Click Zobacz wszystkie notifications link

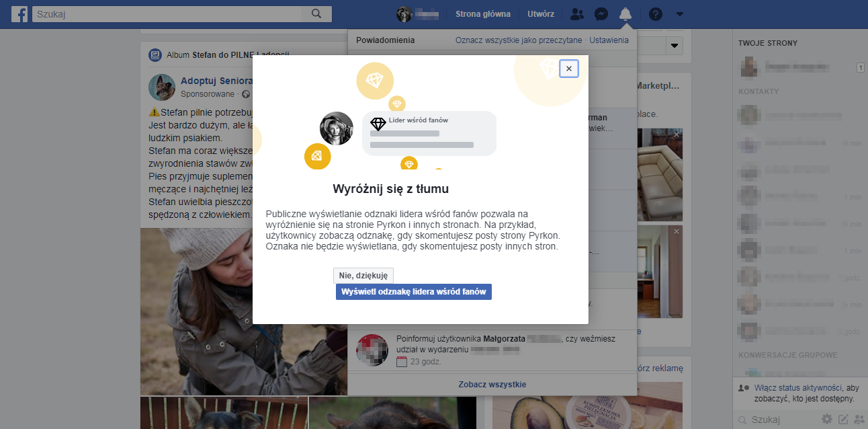(492, 385)
